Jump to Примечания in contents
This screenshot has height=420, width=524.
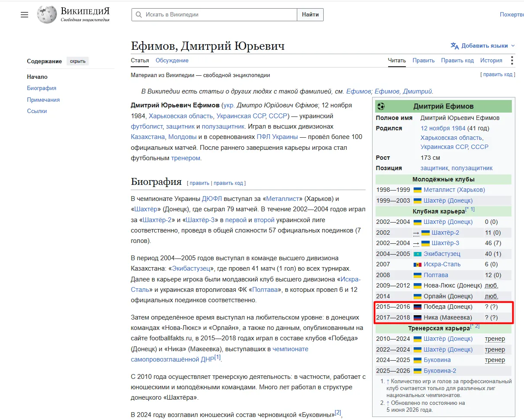point(43,100)
